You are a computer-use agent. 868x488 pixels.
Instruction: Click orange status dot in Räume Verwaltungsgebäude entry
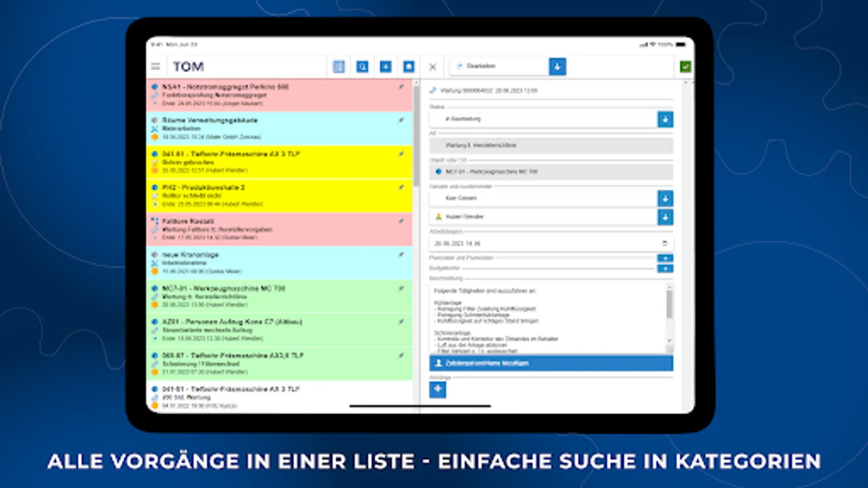click(155, 137)
